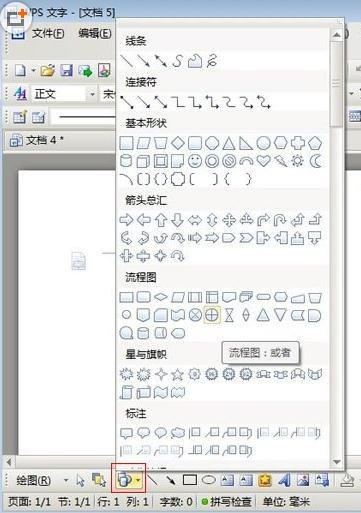The width and height of the screenshot is (361, 513).
Task: Open the AutoShapes dropdown arrow
Action: tap(138, 480)
